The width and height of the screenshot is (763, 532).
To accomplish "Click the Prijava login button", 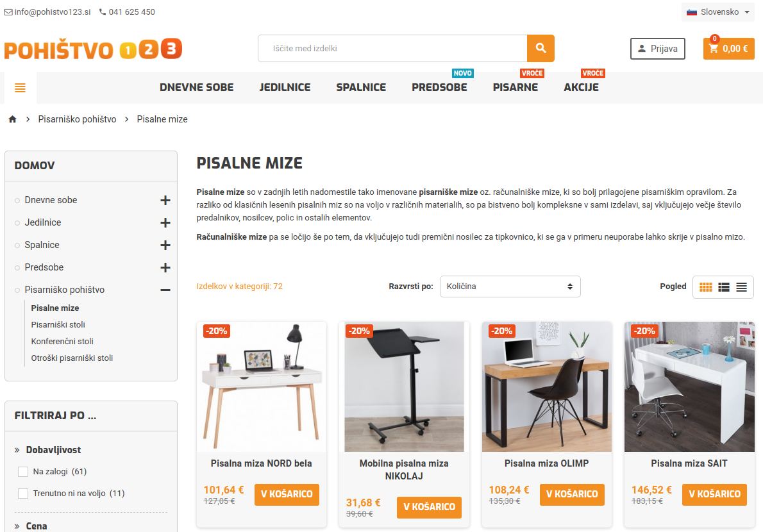I will [x=657, y=49].
